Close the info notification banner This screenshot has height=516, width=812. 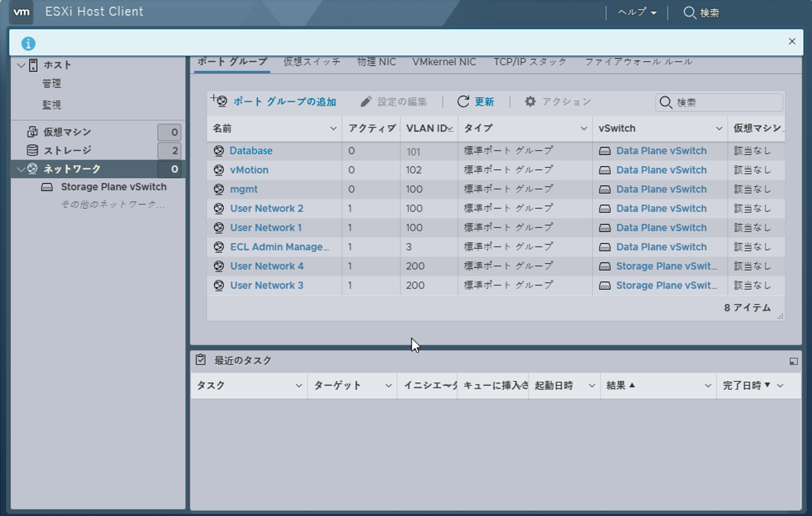coord(792,41)
